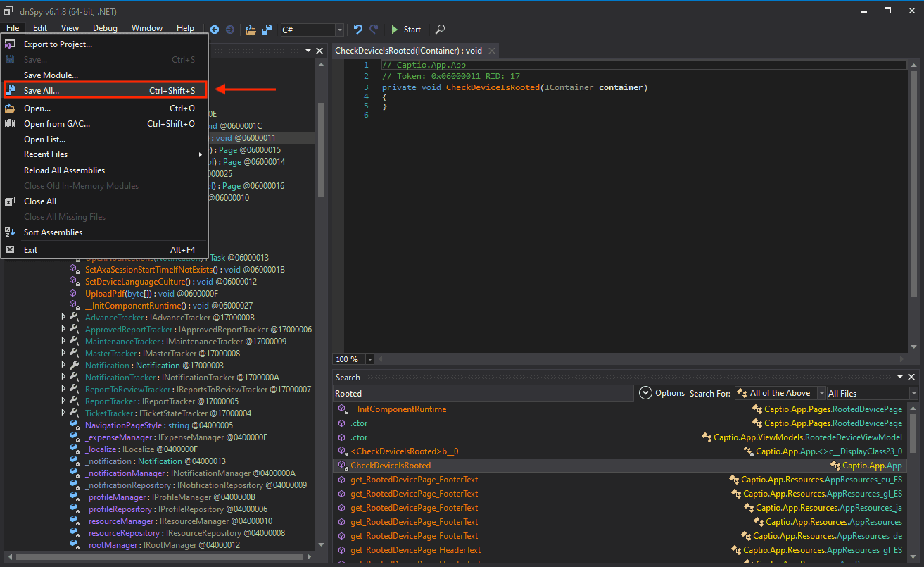Open the 100 % zoom dropdown
The height and width of the screenshot is (567, 924).
tap(371, 359)
